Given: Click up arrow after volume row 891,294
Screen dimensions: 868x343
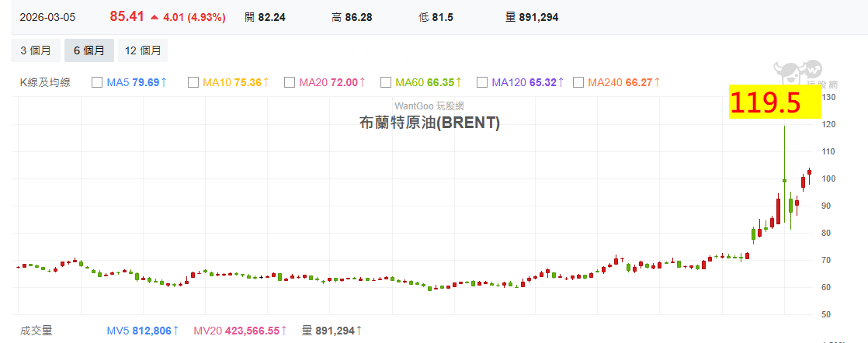Looking at the screenshot, I should tap(359, 331).
